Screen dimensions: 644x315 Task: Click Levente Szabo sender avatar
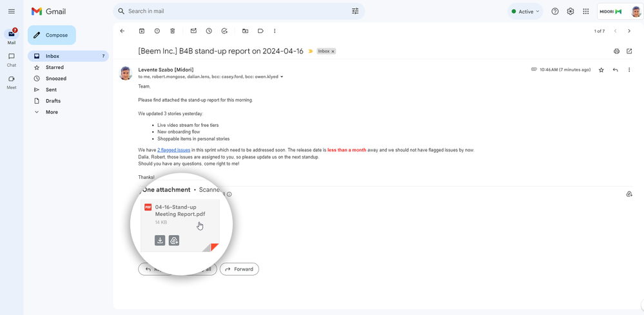tap(126, 73)
